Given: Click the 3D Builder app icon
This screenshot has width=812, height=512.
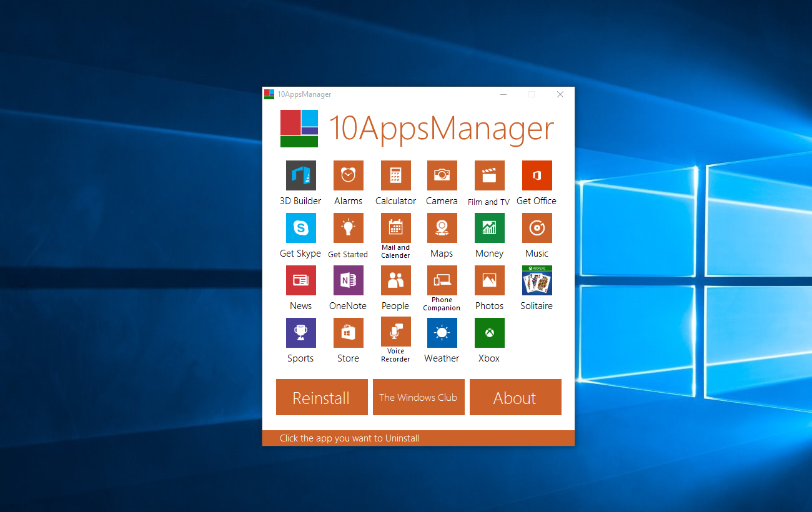Looking at the screenshot, I should (x=300, y=175).
